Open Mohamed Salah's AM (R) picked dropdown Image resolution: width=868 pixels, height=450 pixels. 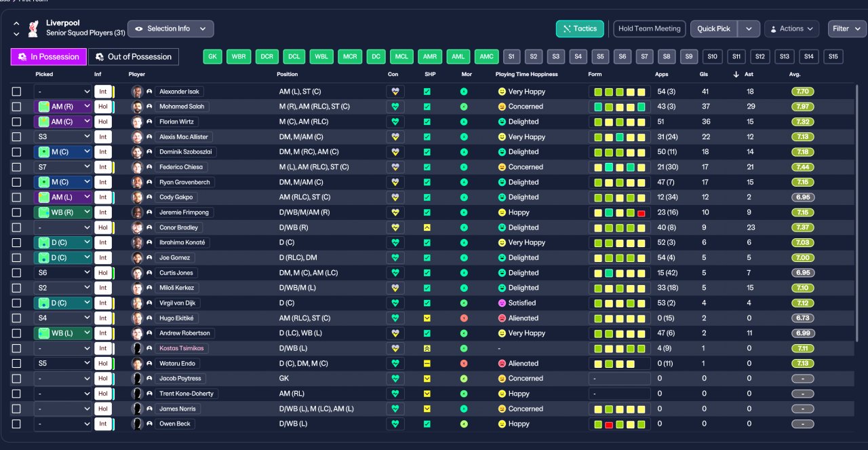(62, 107)
